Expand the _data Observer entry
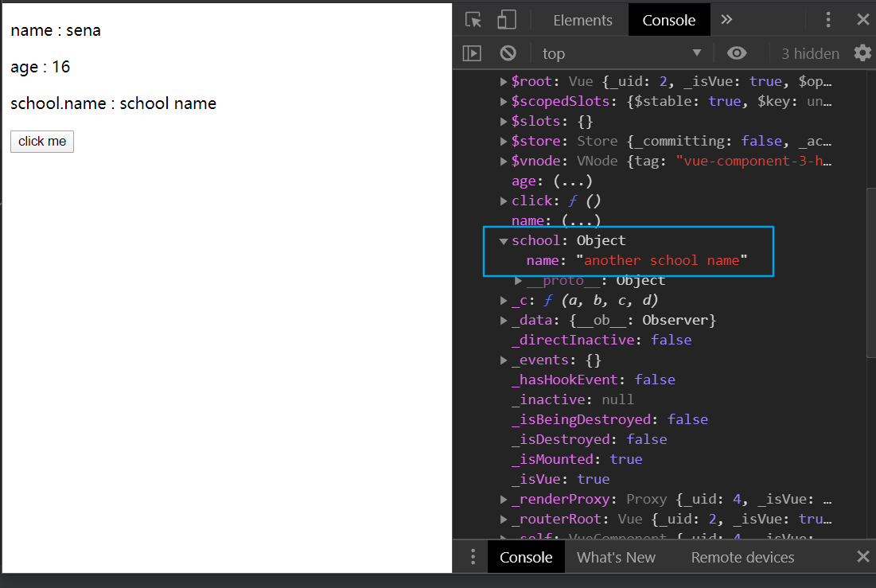This screenshot has width=876, height=588. pos(504,321)
